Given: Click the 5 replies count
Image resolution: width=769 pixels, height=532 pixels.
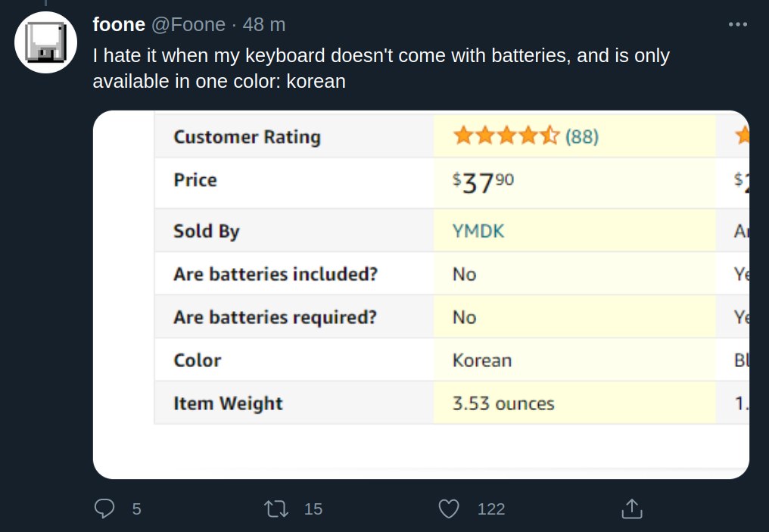Looking at the screenshot, I should [136, 509].
